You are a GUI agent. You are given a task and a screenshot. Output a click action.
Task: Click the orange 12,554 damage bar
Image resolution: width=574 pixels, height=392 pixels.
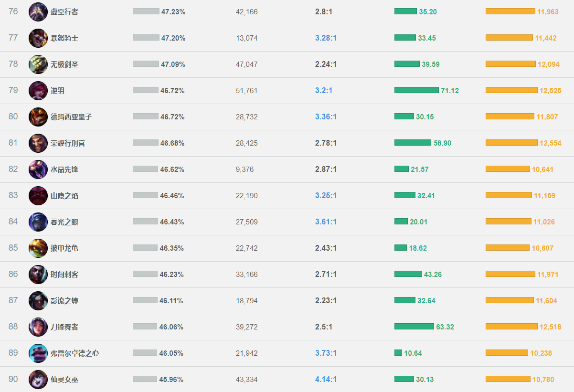[x=511, y=143]
